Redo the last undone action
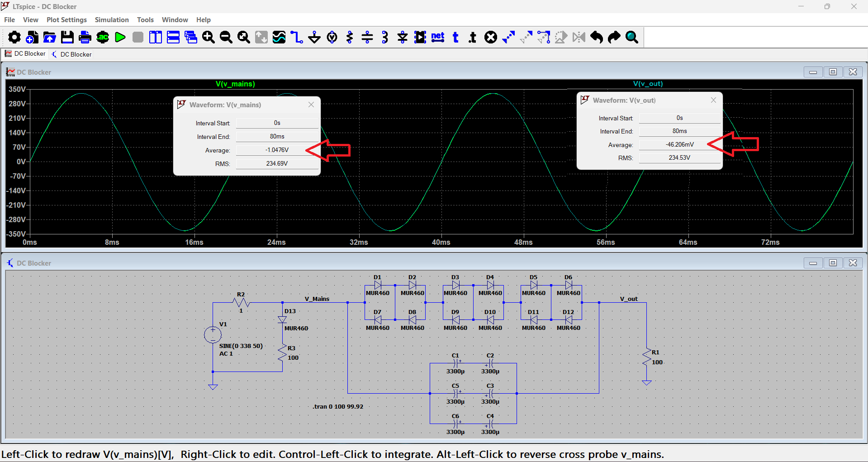This screenshot has height=462, width=868. (x=614, y=37)
